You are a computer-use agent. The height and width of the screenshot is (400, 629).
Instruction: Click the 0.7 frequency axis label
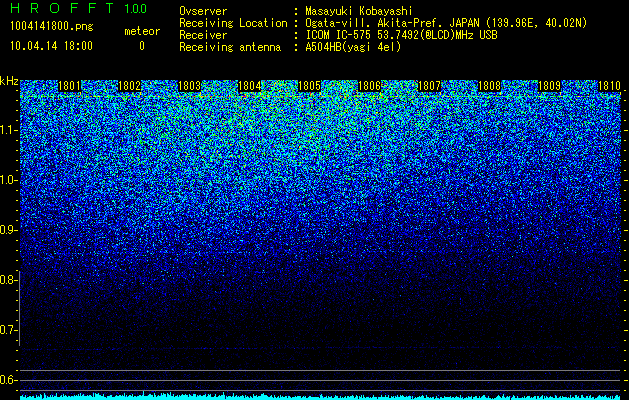click(8, 330)
